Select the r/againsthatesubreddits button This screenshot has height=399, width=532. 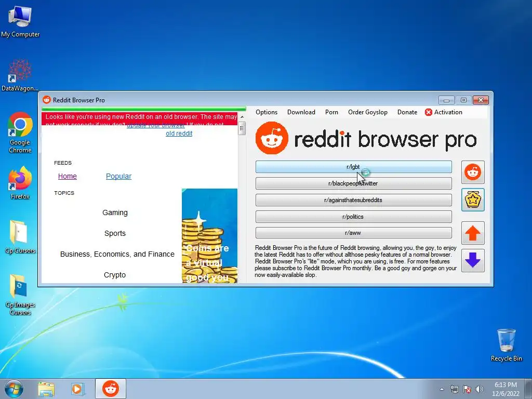click(x=353, y=200)
